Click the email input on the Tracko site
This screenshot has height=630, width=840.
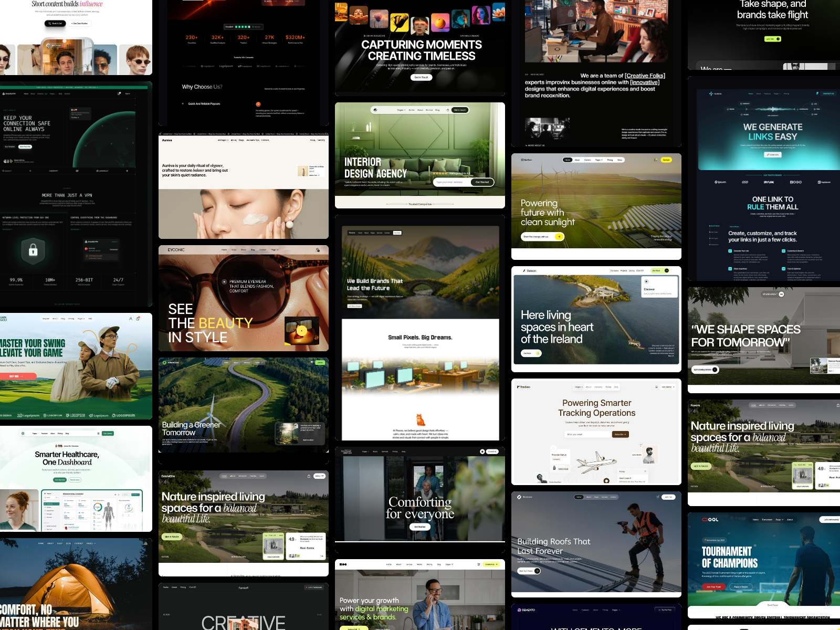[588, 434]
